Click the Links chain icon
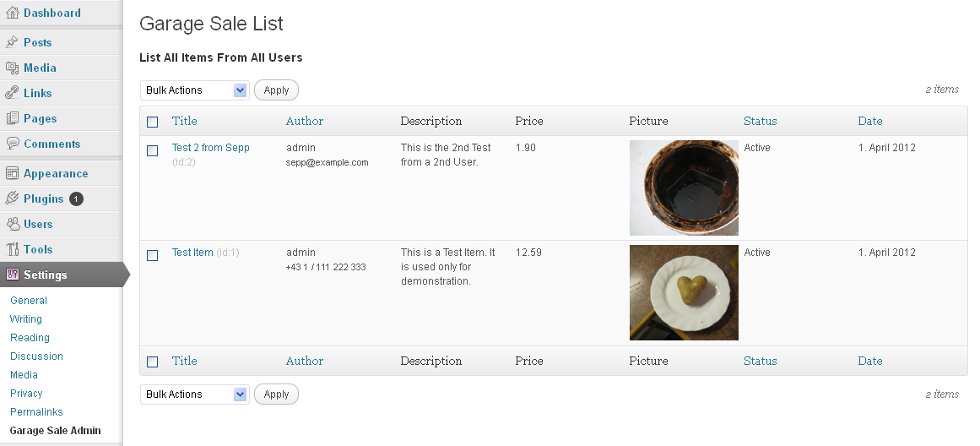 pos(13,93)
